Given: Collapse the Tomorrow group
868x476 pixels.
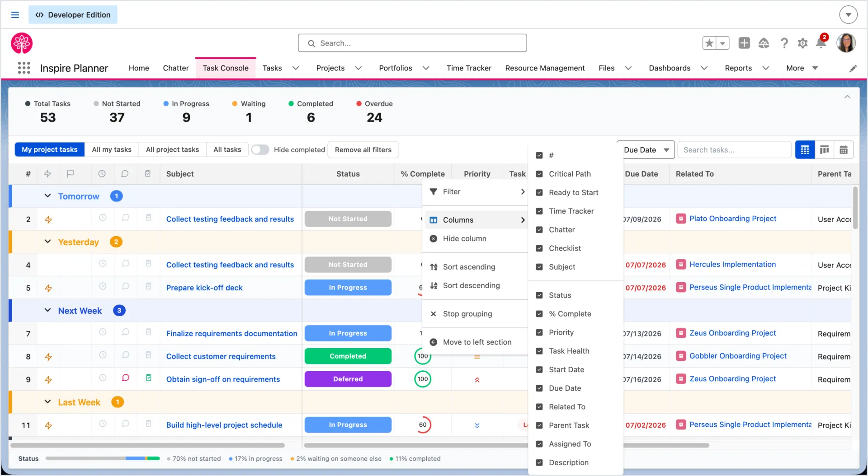Looking at the screenshot, I should click(47, 196).
